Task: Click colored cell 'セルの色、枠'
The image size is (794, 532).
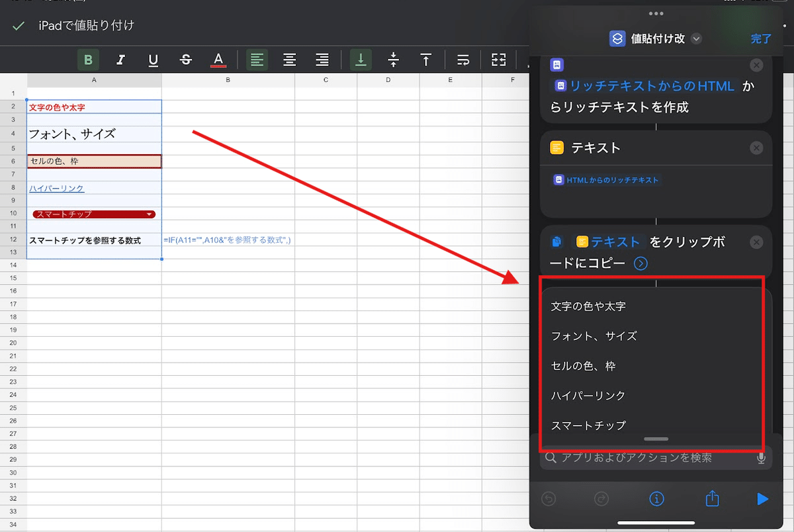Action: click(94, 161)
